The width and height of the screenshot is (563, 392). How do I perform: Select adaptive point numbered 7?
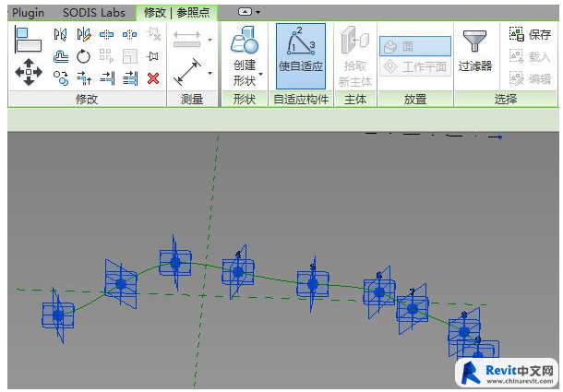click(413, 309)
